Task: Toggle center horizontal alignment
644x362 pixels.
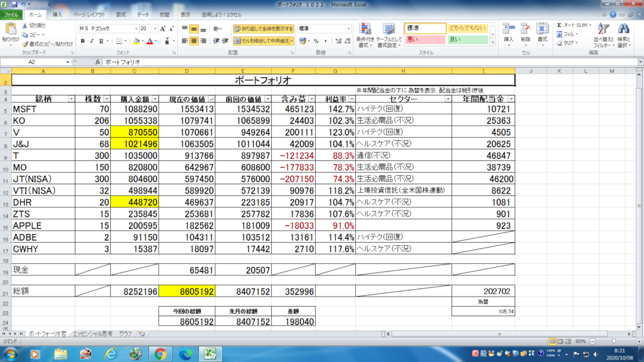Action: coord(194,41)
